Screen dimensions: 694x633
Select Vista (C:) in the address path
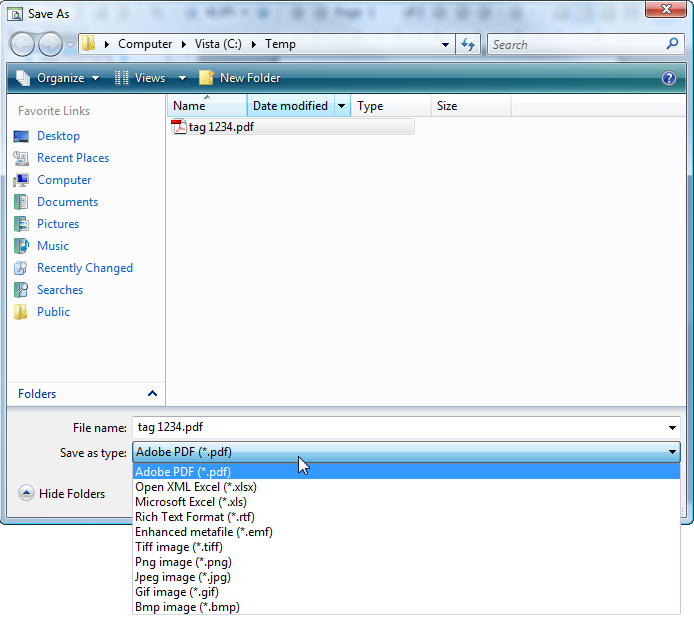pyautogui.click(x=218, y=44)
